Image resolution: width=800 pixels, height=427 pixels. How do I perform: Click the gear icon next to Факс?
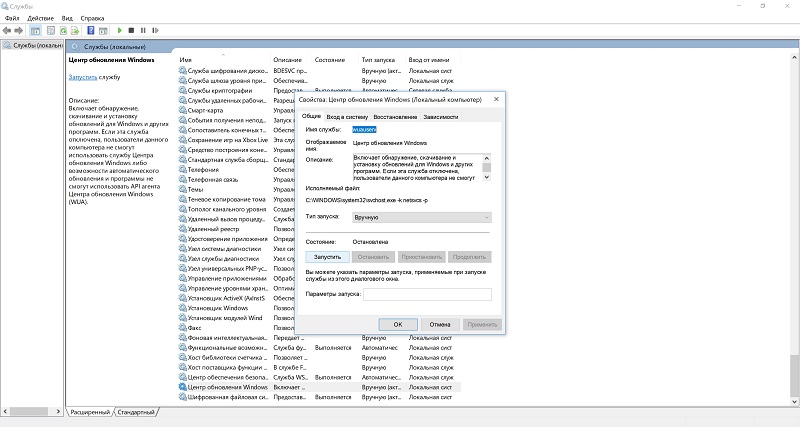tap(183, 328)
